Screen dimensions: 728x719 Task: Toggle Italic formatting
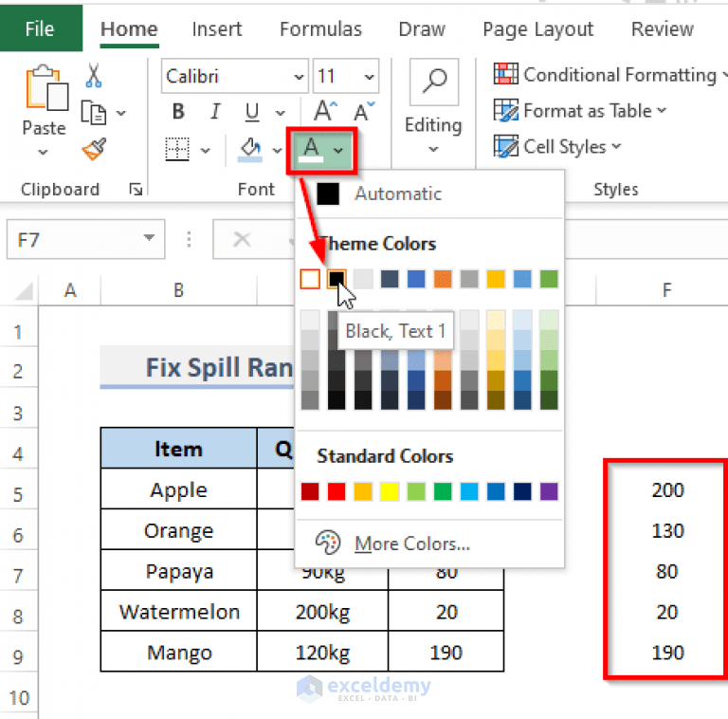(215, 112)
